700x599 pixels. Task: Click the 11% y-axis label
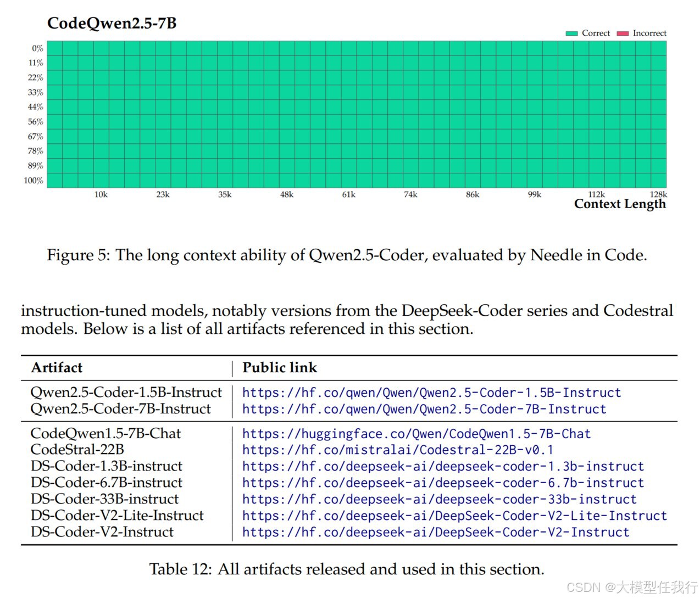pos(36,63)
